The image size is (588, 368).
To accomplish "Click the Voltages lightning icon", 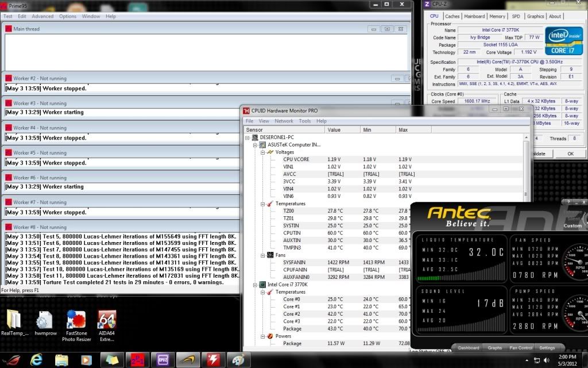I will 270,152.
